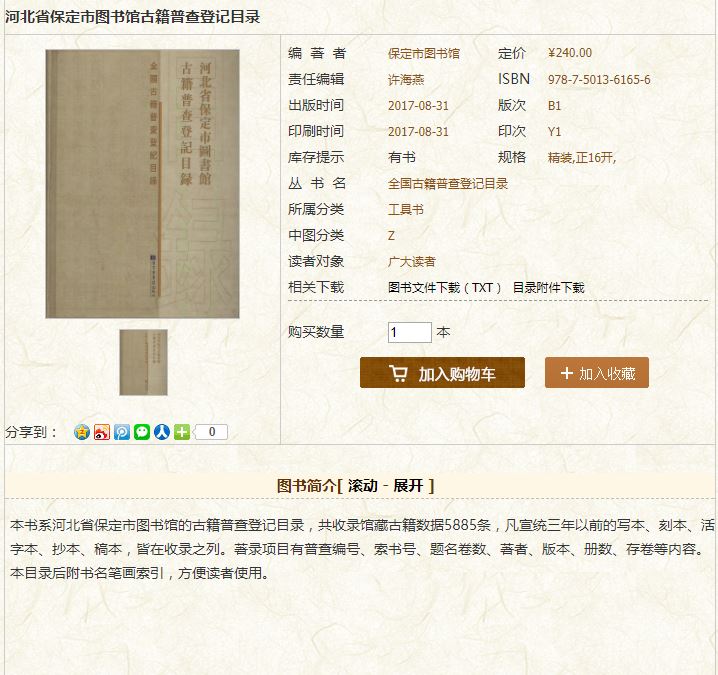Viewport: 718px width, 675px height.
Task: Click the purchase quantity input field
Action: tap(409, 332)
